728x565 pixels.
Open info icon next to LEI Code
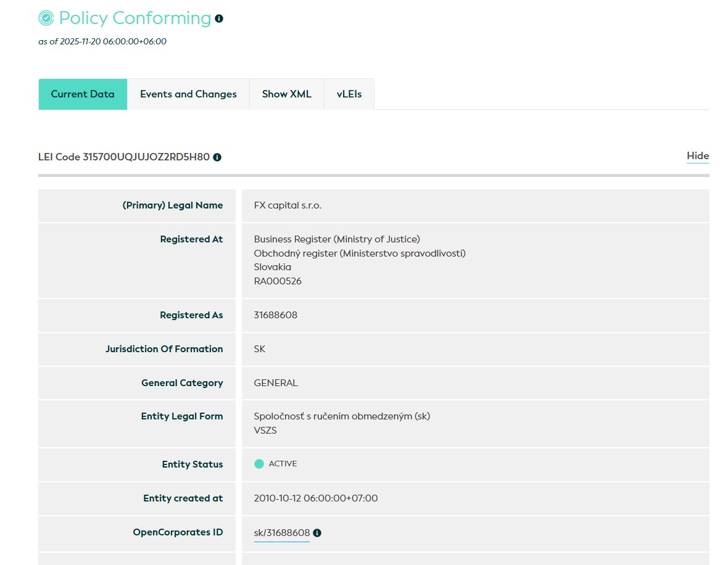point(217,157)
